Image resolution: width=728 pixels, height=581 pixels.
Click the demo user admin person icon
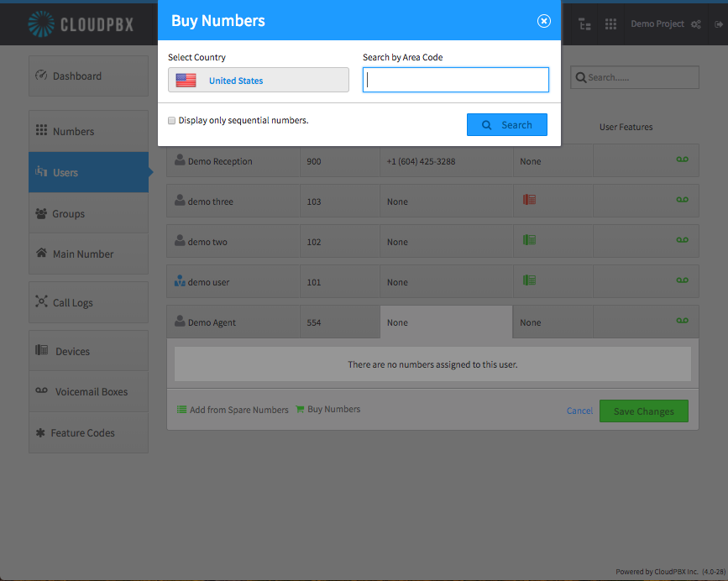point(180,280)
